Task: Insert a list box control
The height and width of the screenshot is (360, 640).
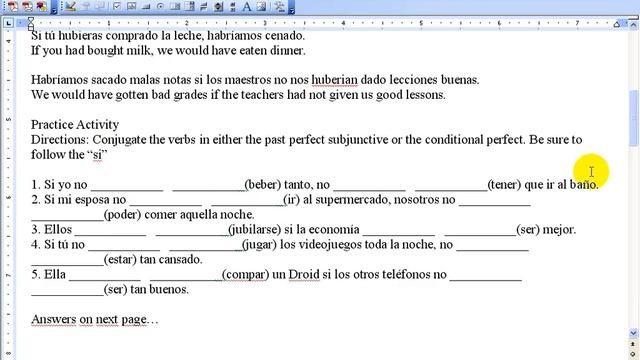Action: (x=175, y=6)
